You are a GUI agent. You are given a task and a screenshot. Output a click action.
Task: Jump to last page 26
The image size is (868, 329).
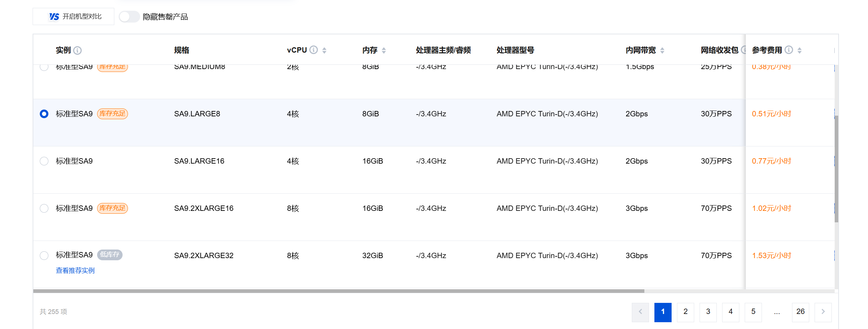(801, 312)
